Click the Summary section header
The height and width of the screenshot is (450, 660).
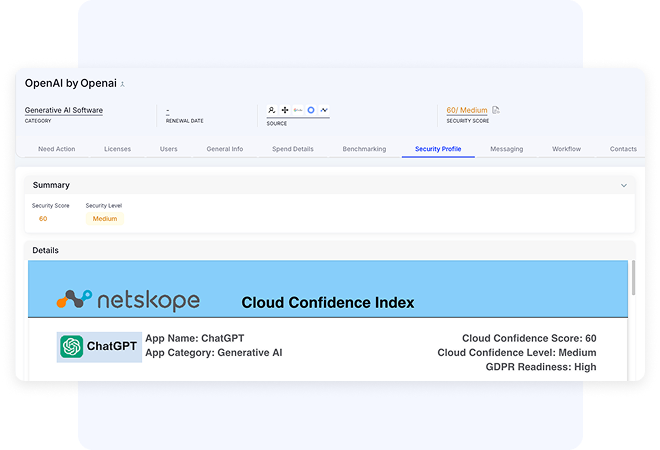(x=330, y=185)
